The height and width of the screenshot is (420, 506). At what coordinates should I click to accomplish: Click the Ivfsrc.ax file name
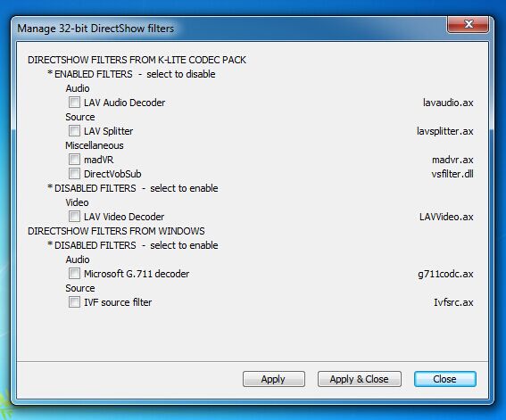tap(453, 302)
